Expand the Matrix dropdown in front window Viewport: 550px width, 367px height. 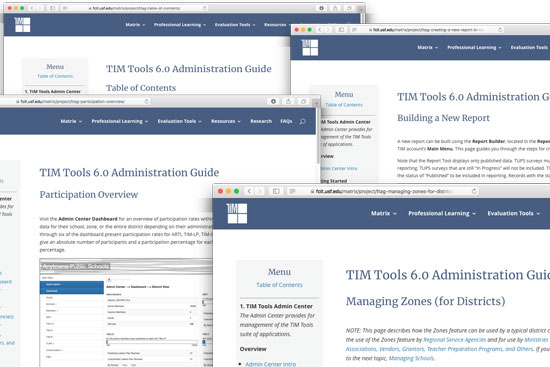tap(384, 213)
